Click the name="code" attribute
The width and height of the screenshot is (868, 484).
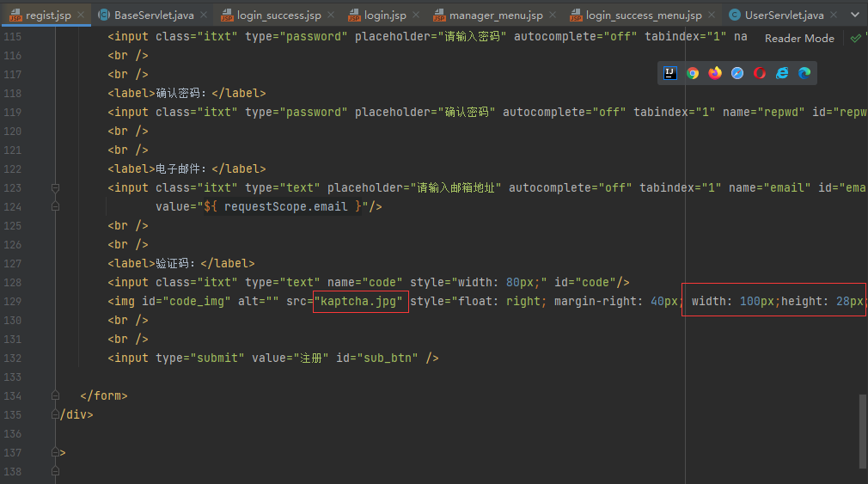click(364, 283)
